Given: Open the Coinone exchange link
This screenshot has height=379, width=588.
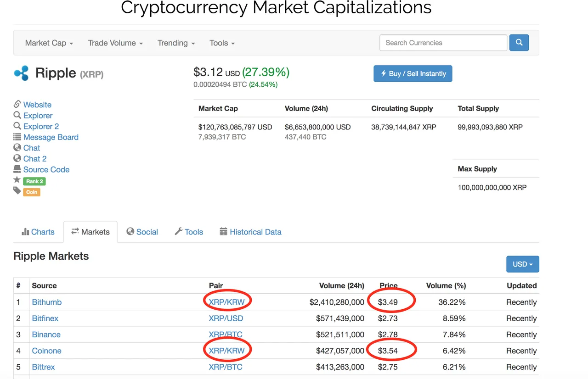Looking at the screenshot, I should click(46, 351).
